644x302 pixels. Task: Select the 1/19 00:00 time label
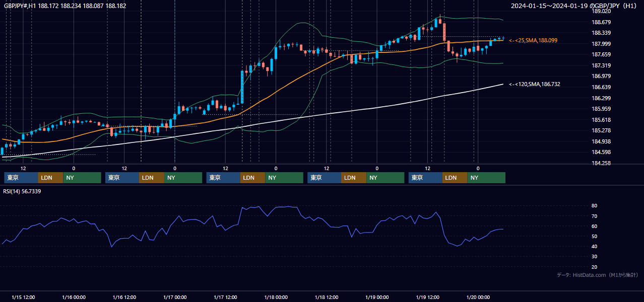pyautogui.click(x=377, y=297)
